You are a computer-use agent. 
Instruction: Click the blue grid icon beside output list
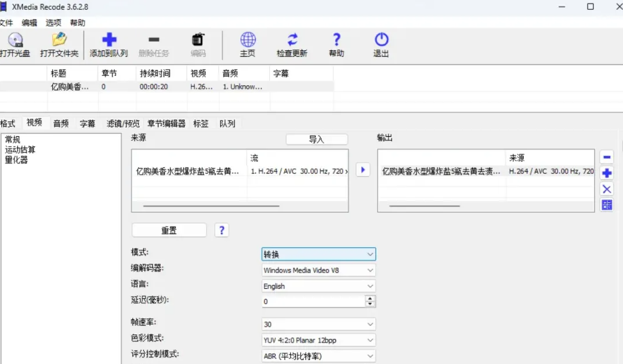click(607, 205)
